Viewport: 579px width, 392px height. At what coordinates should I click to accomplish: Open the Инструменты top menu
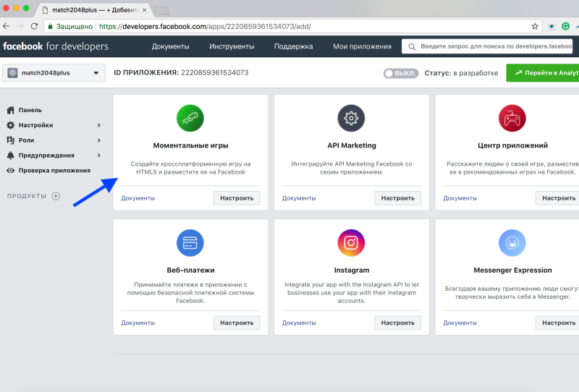[x=232, y=46]
